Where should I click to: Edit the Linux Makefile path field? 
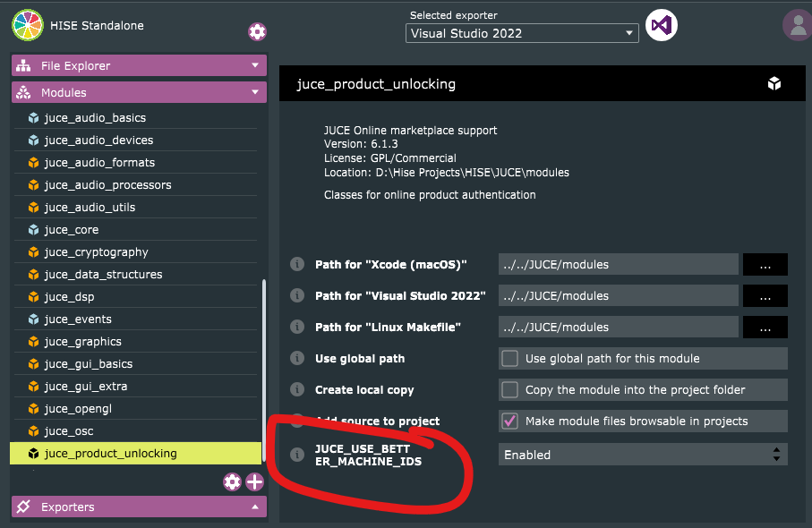point(619,328)
